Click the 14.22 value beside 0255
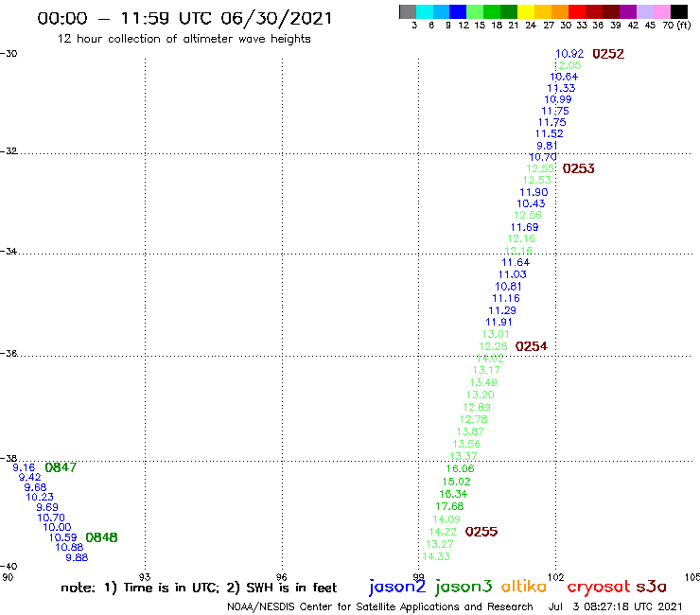700x615 pixels. tap(443, 532)
